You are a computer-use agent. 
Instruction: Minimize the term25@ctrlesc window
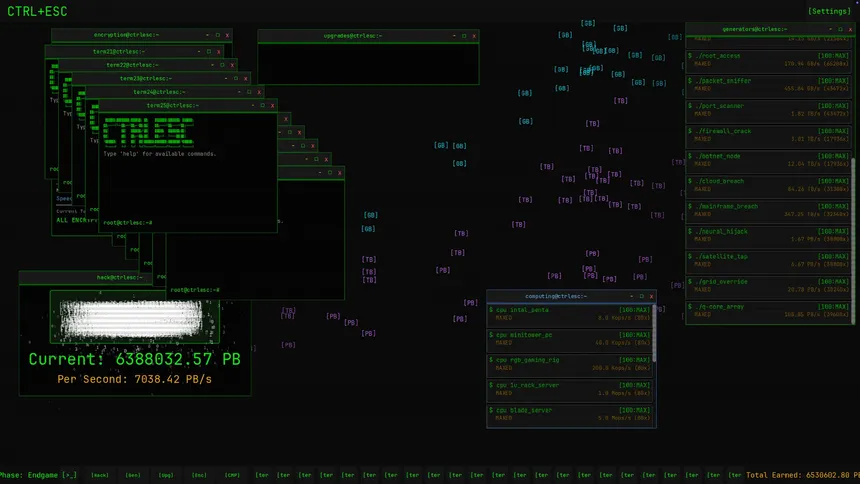(253, 105)
